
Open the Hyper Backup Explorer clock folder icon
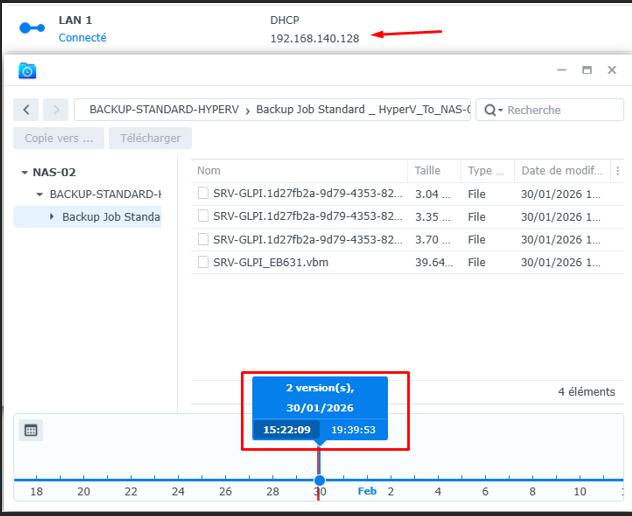(x=27, y=71)
